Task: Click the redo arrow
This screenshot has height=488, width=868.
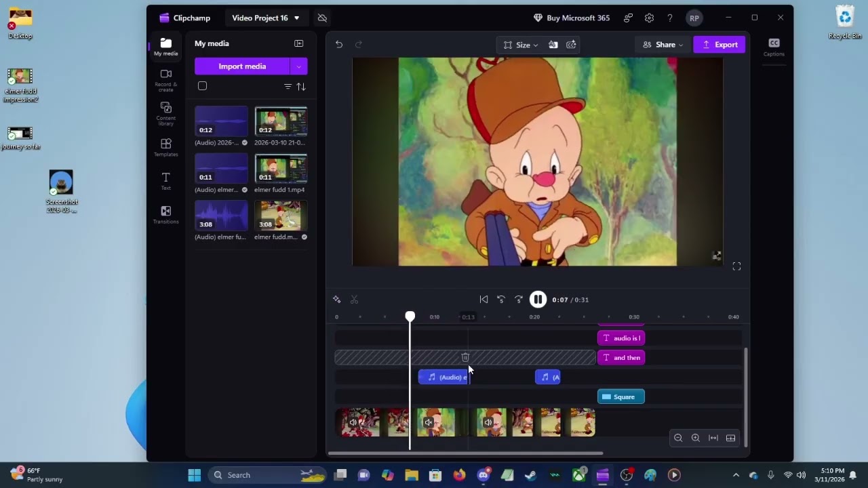Action: pyautogui.click(x=359, y=45)
